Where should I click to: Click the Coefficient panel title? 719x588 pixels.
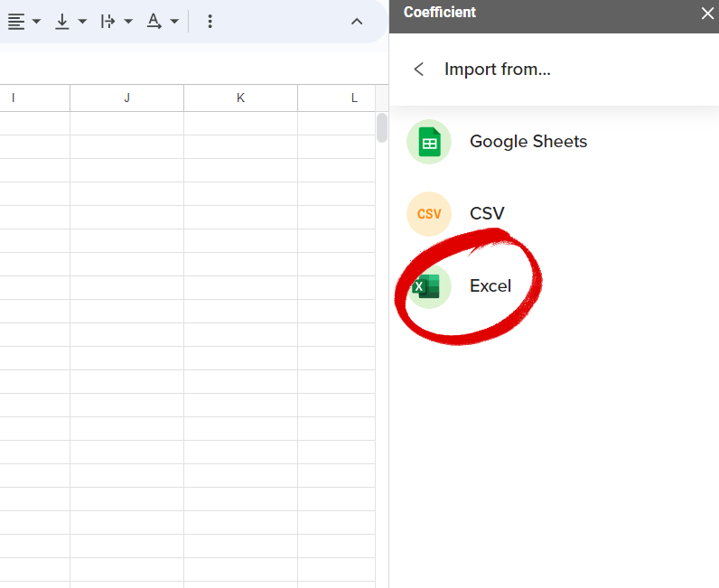point(439,13)
